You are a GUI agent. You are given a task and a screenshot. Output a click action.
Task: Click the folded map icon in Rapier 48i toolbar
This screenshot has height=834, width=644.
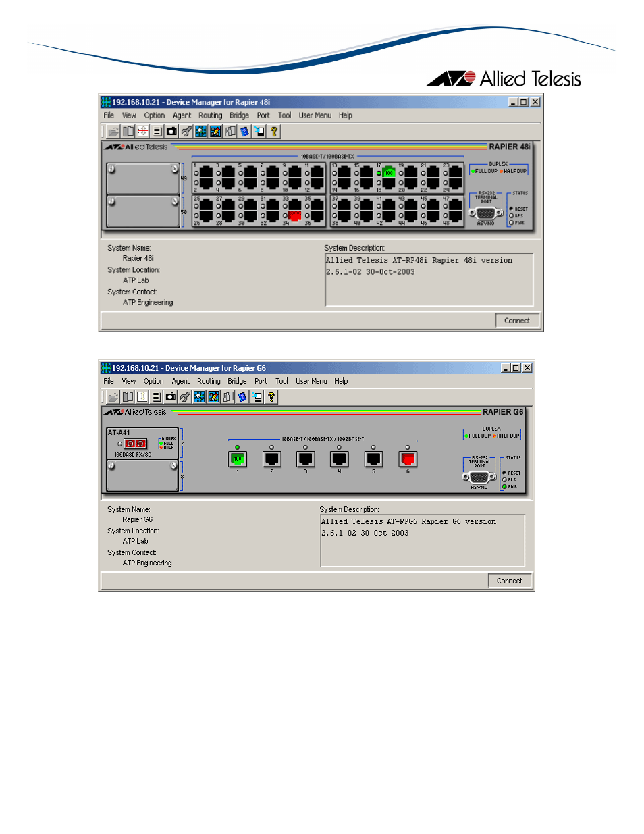coord(230,132)
